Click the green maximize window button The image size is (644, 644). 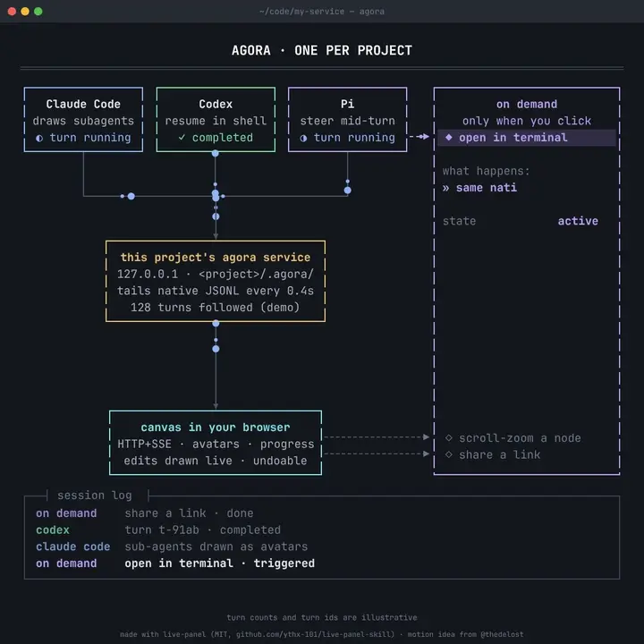pyautogui.click(x=38, y=12)
